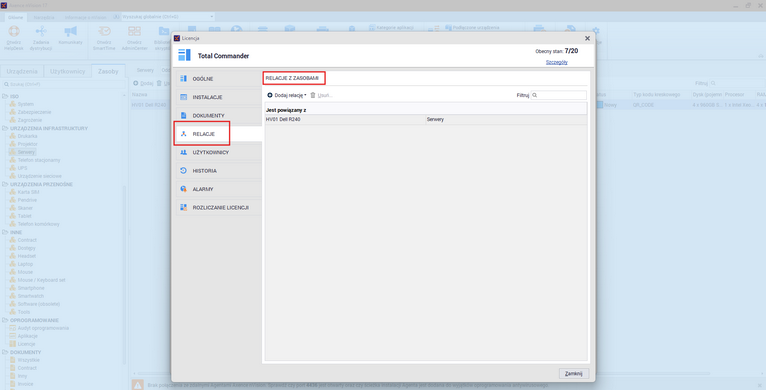The width and height of the screenshot is (766, 390).
Task: Close the Licencja dialog with the X button
Action: [x=587, y=38]
